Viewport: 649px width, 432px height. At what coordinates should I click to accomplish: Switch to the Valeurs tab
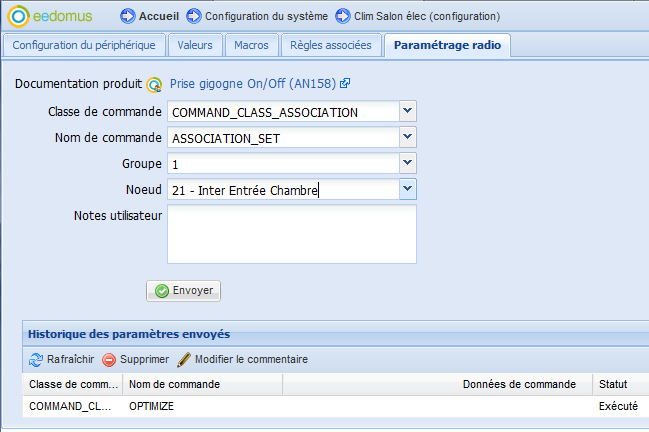click(194, 46)
